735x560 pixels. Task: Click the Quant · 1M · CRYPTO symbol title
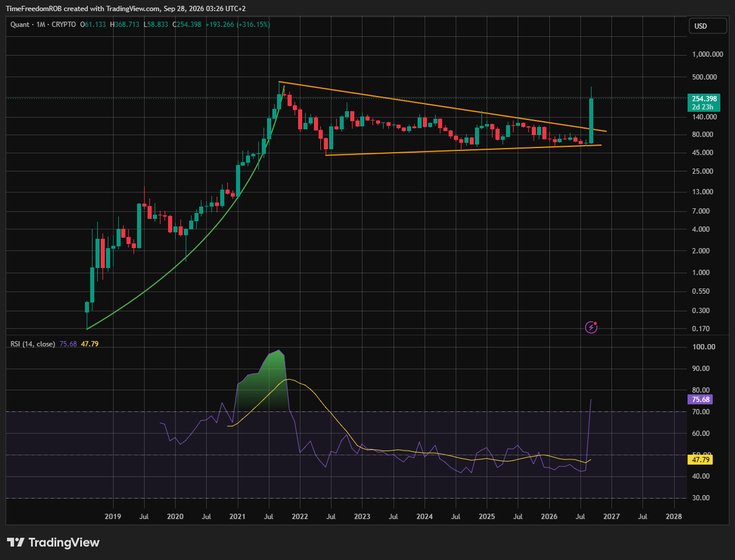[x=42, y=24]
